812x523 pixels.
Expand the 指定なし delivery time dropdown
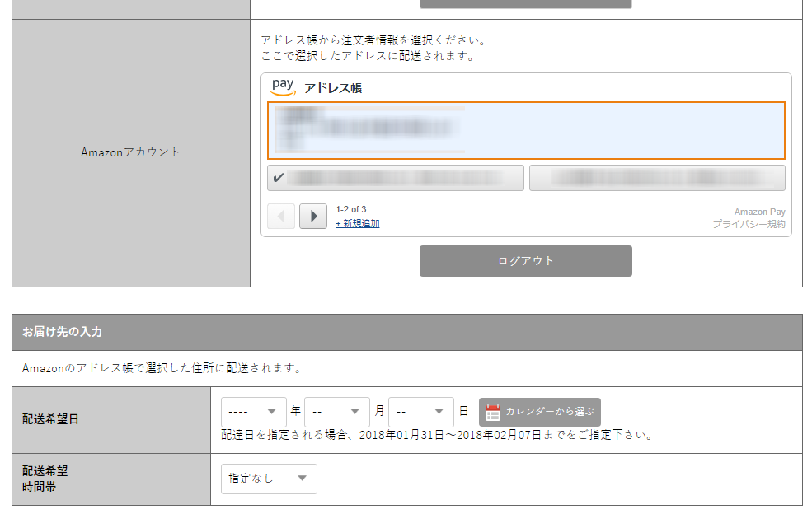pyautogui.click(x=269, y=479)
